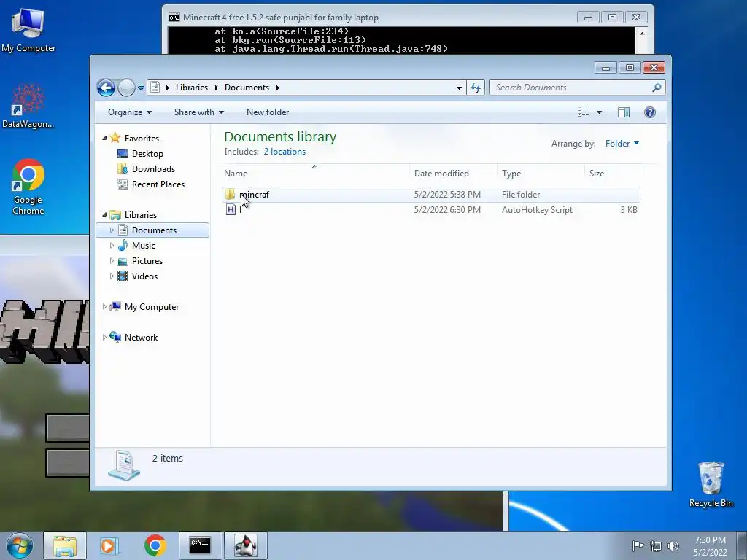Click Chrome in the taskbar

point(155,545)
